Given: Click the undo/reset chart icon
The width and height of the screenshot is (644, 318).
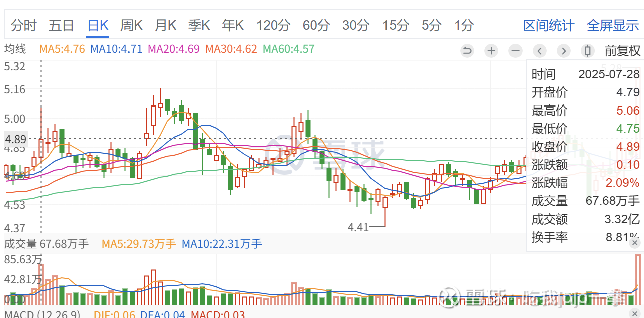Looking at the screenshot, I should (x=467, y=51).
